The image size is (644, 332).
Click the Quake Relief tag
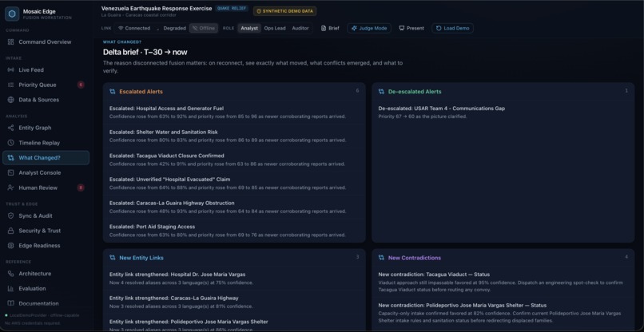point(232,8)
